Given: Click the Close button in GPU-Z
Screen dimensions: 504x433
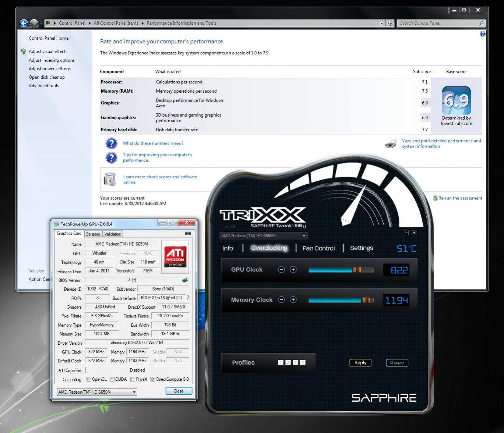Looking at the screenshot, I should pyautogui.click(x=179, y=391).
